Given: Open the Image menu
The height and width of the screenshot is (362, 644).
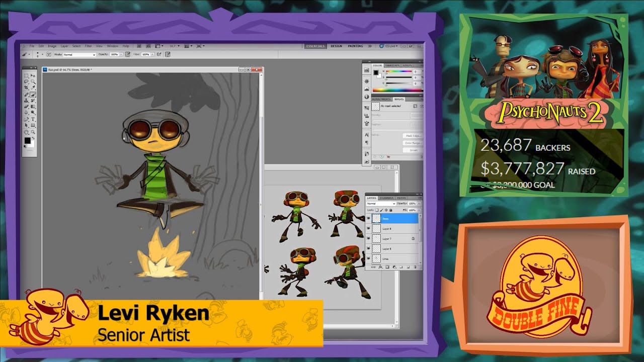Looking at the screenshot, I should [52, 46].
